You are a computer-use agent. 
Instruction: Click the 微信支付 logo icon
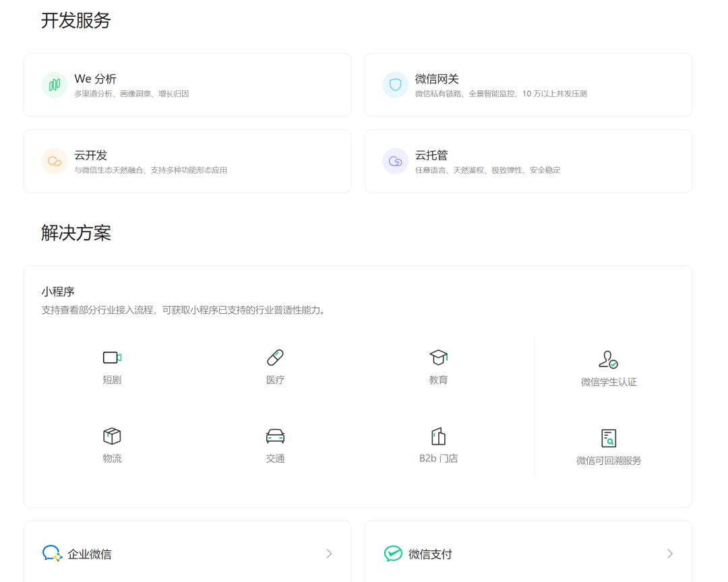tap(393, 553)
